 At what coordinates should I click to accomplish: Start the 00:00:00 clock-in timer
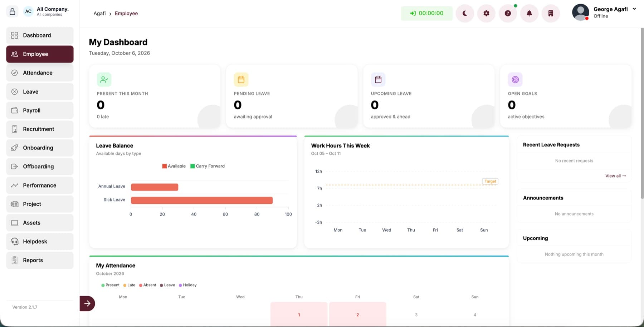[x=427, y=13]
